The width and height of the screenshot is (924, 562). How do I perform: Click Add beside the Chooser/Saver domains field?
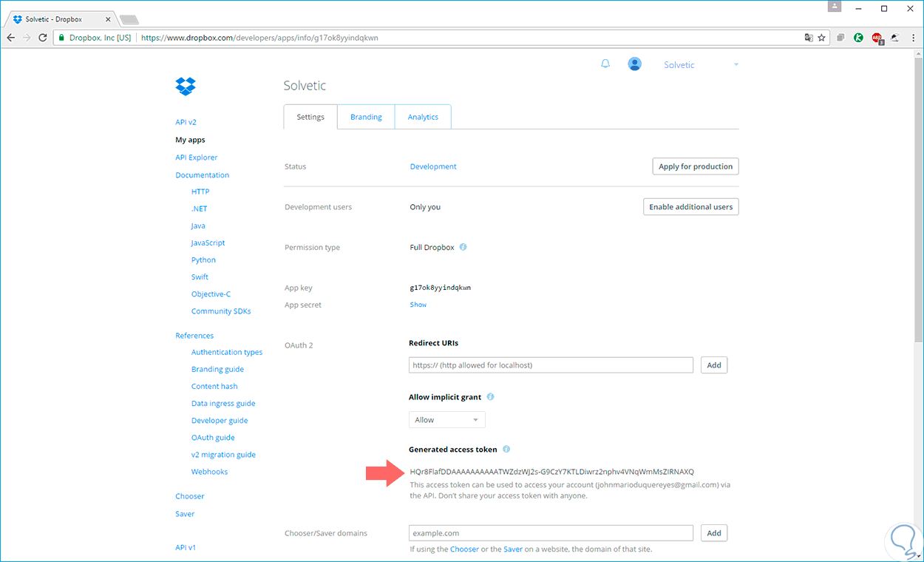(x=714, y=533)
